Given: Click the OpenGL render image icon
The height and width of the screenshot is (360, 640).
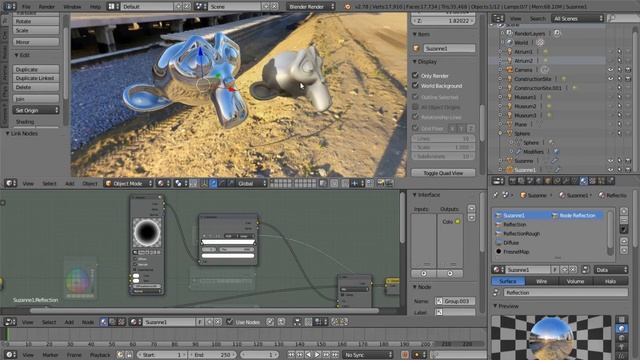Looking at the screenshot, I should (380, 184).
